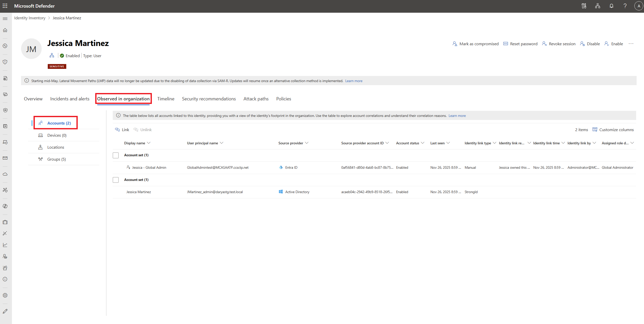
Task: Click the Unlink button
Action: pyautogui.click(x=143, y=130)
